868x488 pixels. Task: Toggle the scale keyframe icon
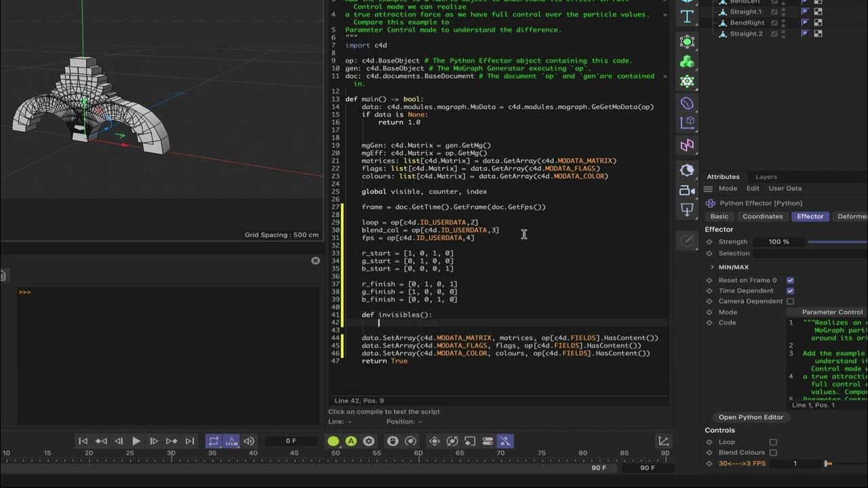click(x=470, y=441)
